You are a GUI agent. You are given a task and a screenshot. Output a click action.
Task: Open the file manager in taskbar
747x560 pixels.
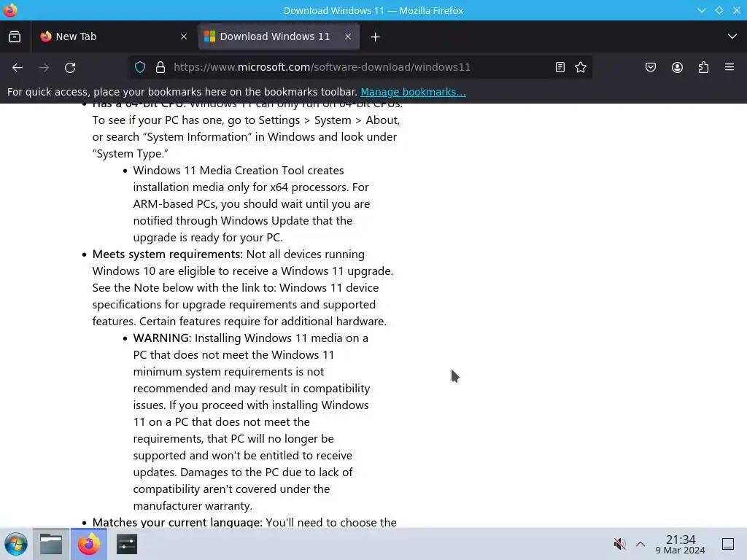[51, 544]
